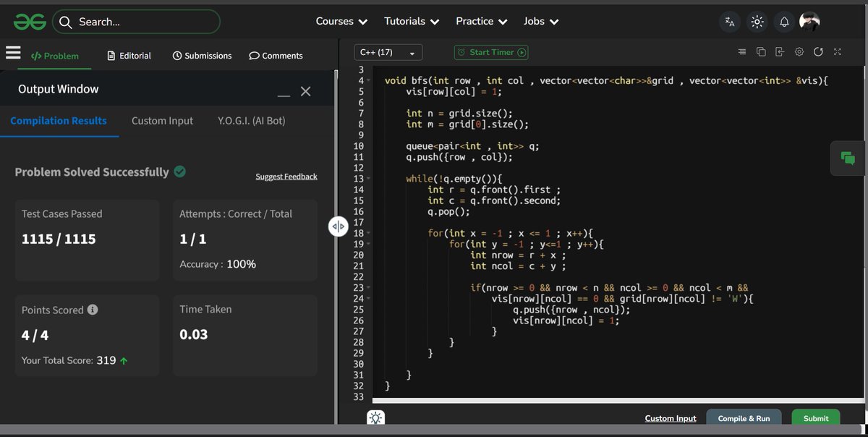Image resolution: width=868 pixels, height=437 pixels.
Task: Click the Custom Input link below editor
Action: point(671,418)
